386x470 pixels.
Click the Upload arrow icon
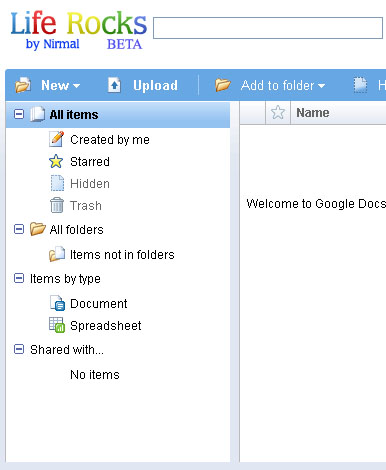tap(114, 85)
